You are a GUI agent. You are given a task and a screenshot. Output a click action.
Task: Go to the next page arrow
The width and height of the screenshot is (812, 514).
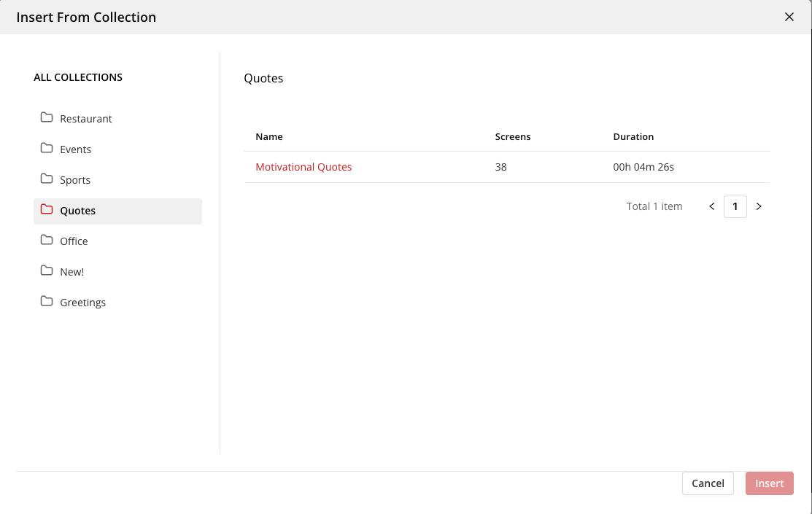click(759, 206)
